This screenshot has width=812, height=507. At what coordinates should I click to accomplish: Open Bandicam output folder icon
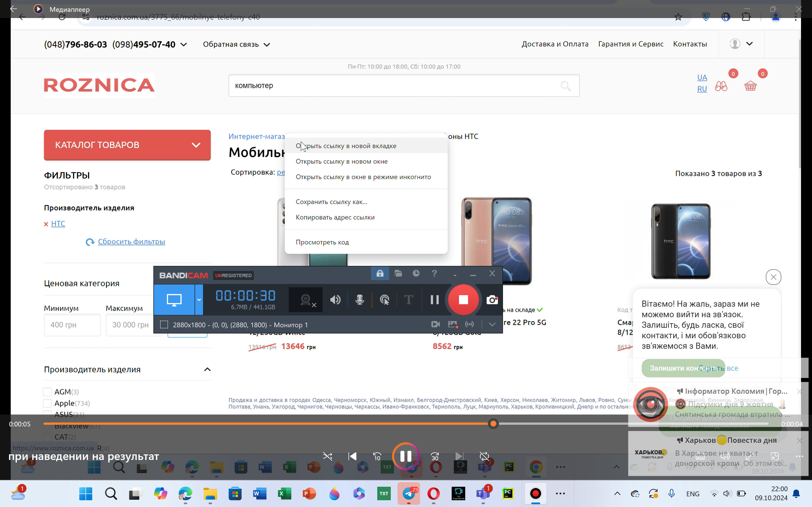point(398,273)
